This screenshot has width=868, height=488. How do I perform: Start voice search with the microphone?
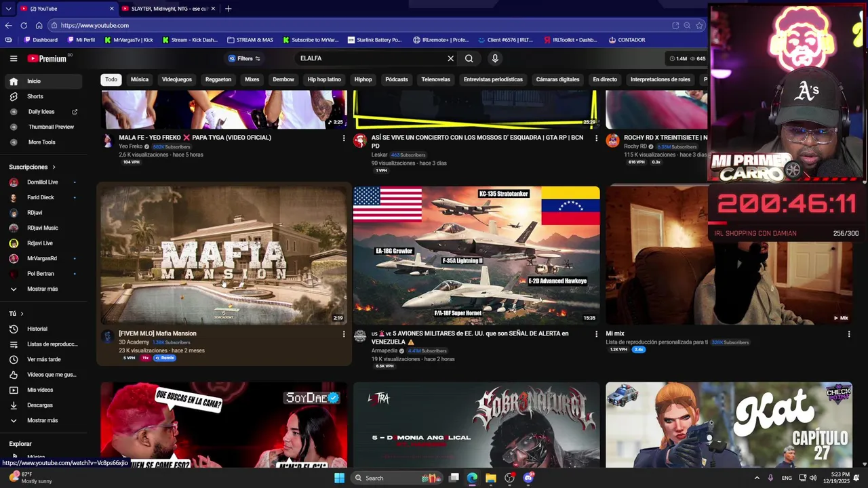495,58
